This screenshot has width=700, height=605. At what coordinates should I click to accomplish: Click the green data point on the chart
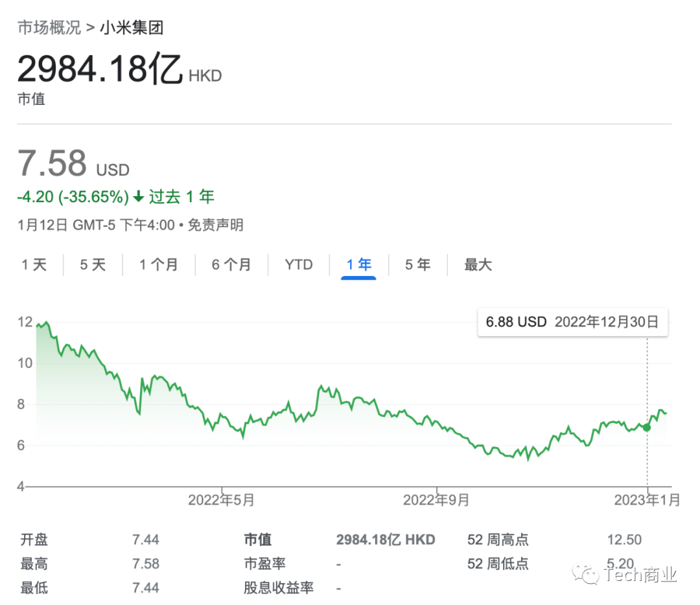[646, 428]
